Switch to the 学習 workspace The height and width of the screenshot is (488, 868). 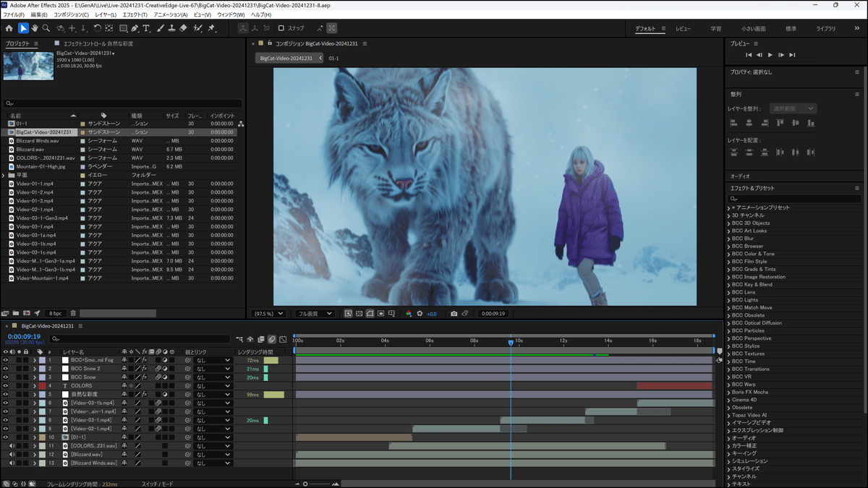(x=715, y=29)
